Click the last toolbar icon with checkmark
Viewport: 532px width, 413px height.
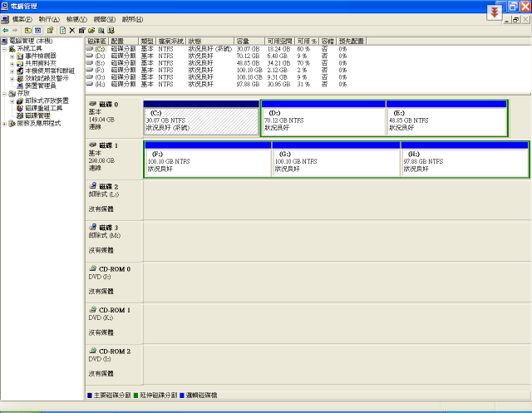pos(111,31)
